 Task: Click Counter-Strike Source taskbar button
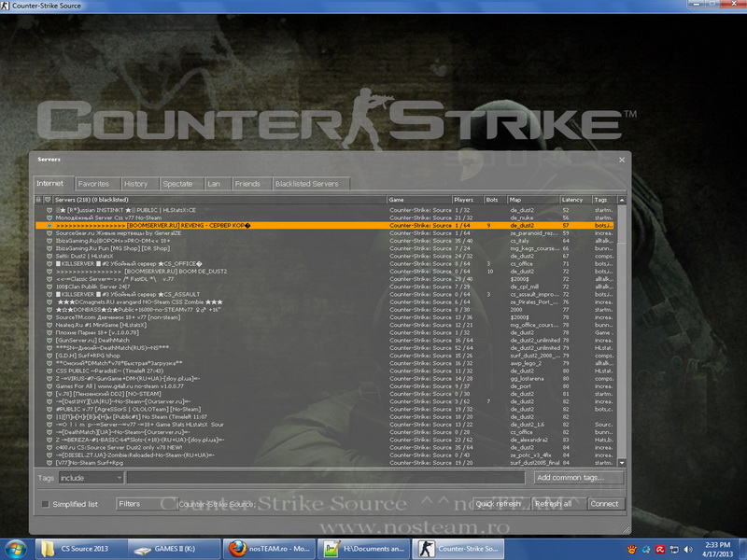pyautogui.click(x=458, y=549)
